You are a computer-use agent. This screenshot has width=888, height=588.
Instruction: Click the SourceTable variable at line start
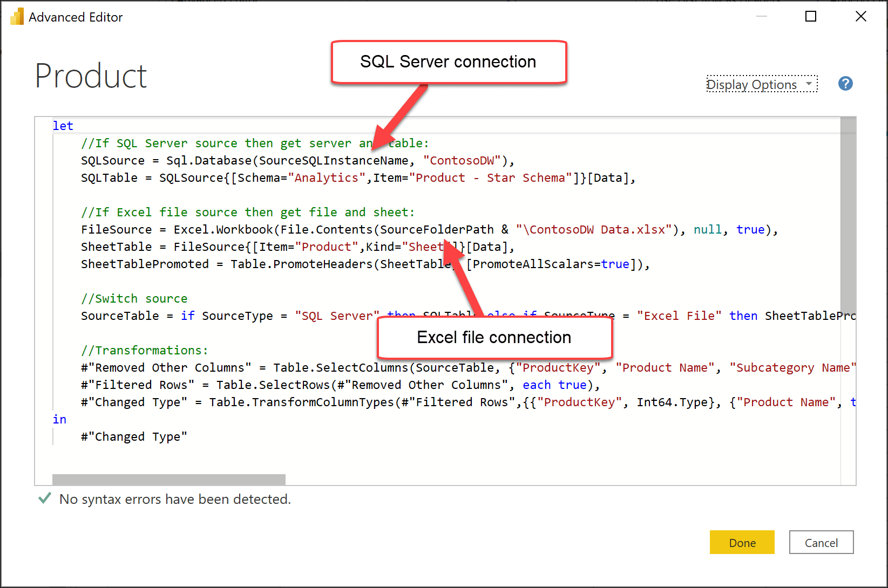pyautogui.click(x=120, y=316)
